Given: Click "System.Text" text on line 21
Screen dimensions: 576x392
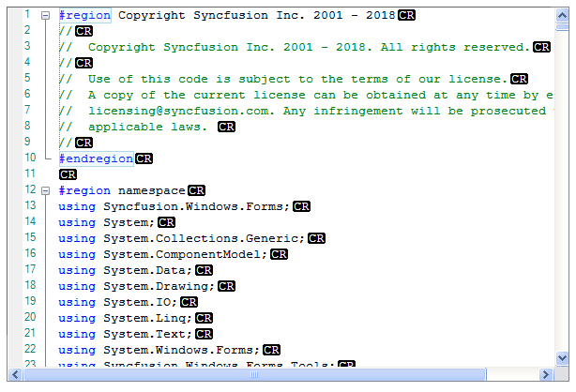Looking at the screenshot, I should [144, 334].
